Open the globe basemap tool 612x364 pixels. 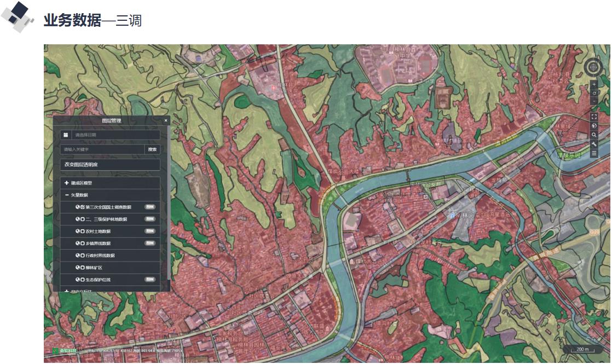coord(594,126)
